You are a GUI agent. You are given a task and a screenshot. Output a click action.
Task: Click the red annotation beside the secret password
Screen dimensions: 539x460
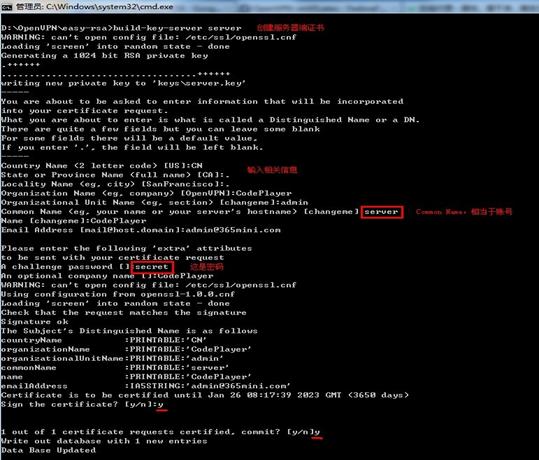207,267
